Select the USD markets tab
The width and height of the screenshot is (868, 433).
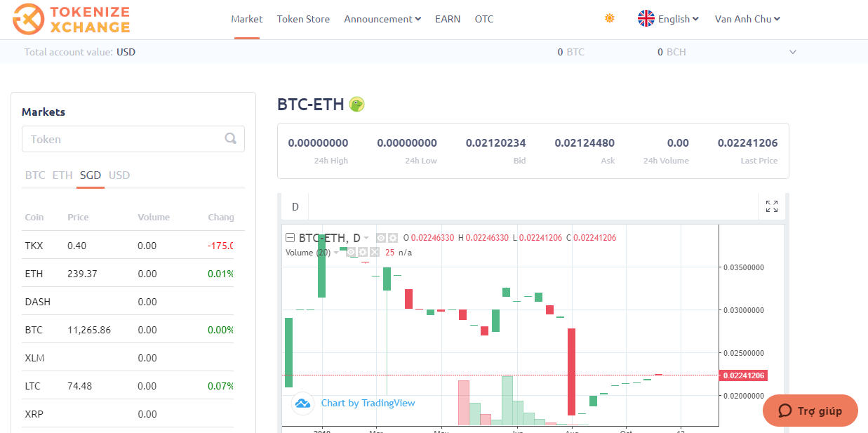click(119, 175)
